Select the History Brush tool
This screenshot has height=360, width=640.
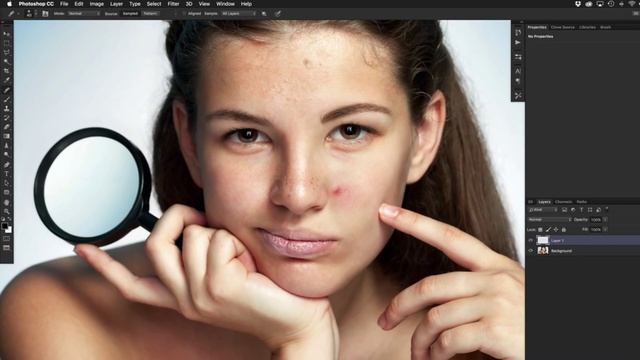pos(7,118)
